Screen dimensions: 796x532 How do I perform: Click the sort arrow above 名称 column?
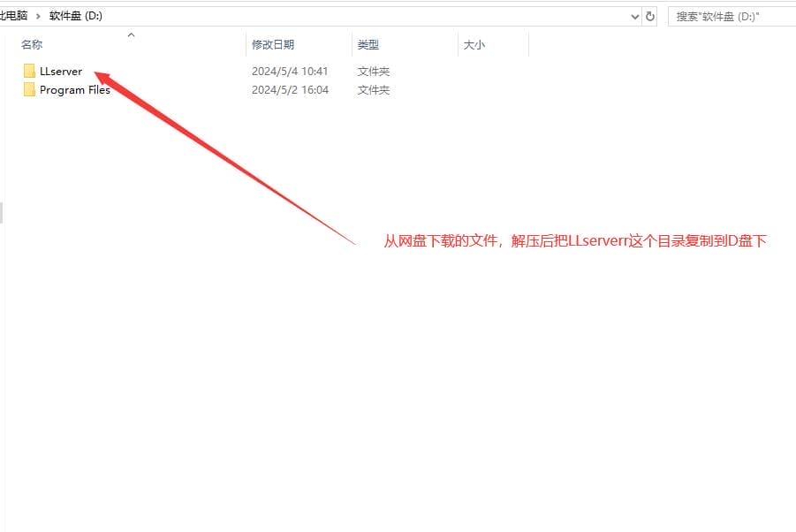point(131,35)
